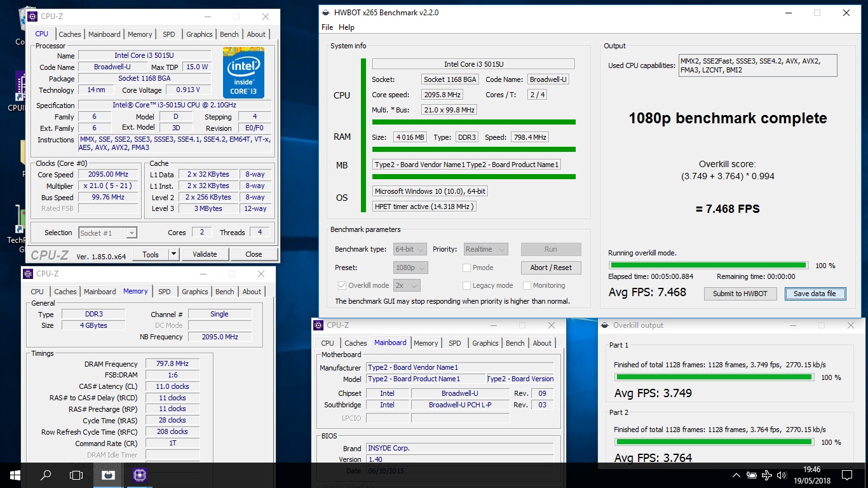This screenshot has width=868, height=488.
Task: Open volume speaker tray icon
Action: (x=782, y=475)
